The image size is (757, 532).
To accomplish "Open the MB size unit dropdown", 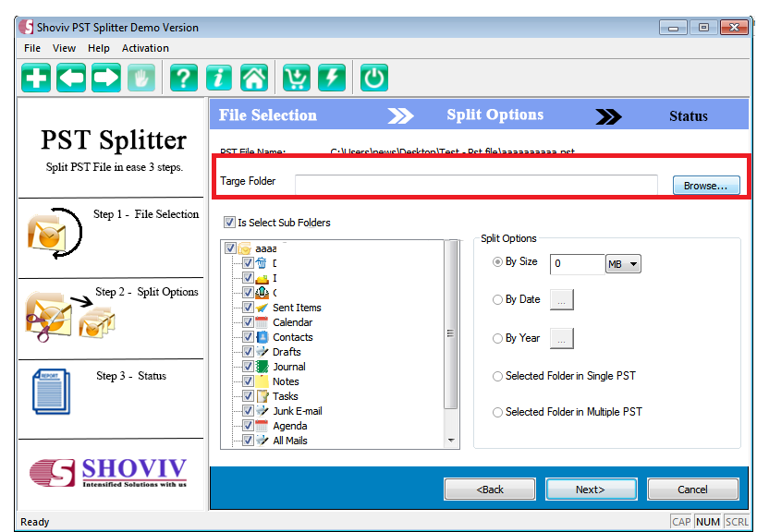I will point(623,263).
